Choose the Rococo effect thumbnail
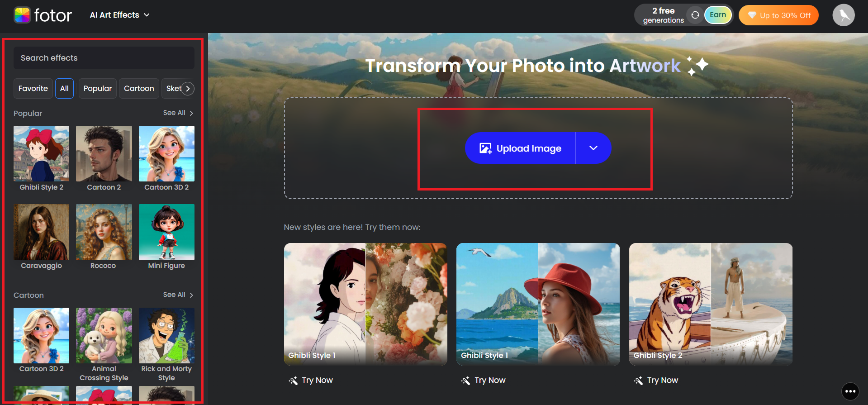868x405 pixels. (104, 232)
